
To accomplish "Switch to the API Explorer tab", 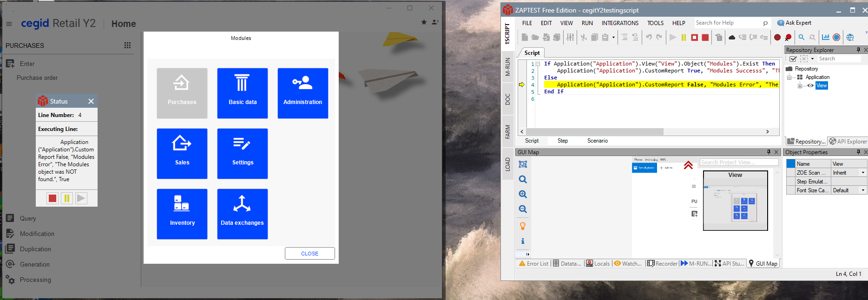I will pyautogui.click(x=848, y=142).
